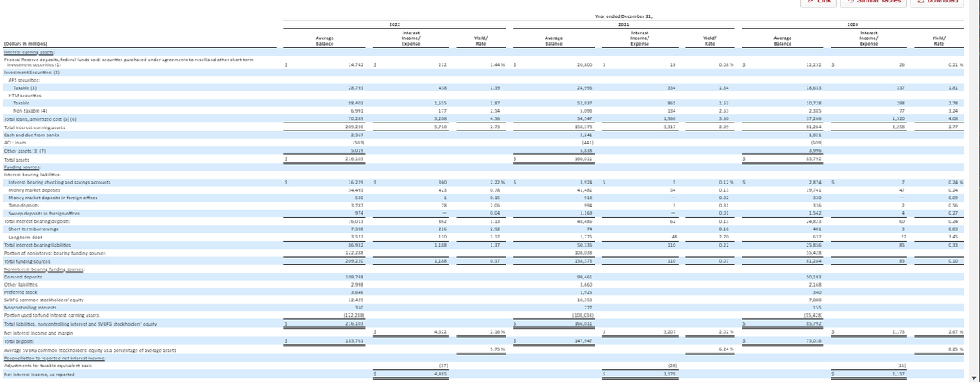
Task: Select 'Adjustments for taxable equivalent basis' label
Action: point(47,365)
